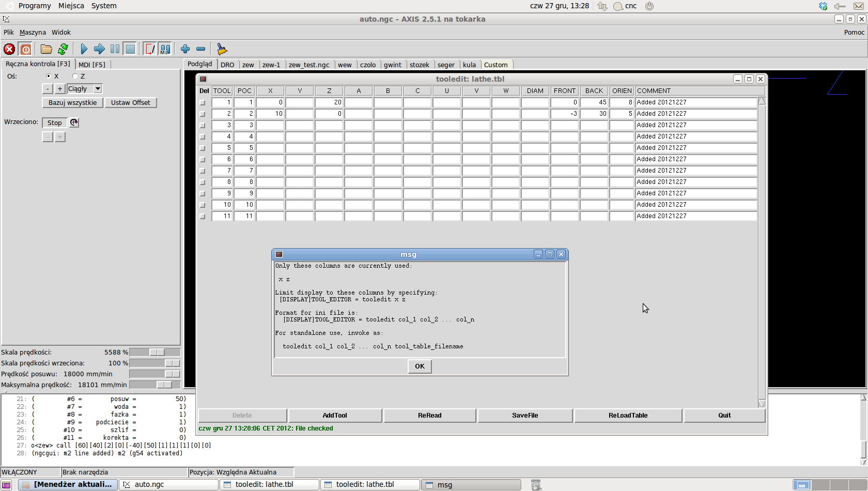Open the Plik menu

[x=9, y=32]
